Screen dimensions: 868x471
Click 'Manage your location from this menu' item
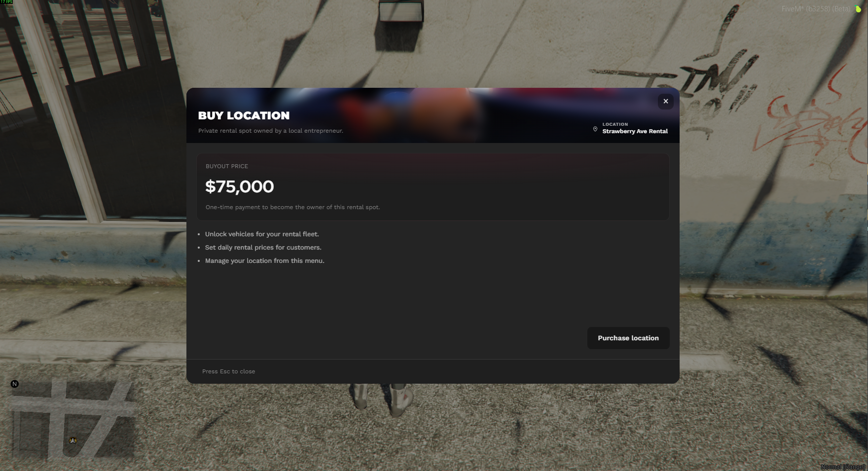[x=264, y=261]
